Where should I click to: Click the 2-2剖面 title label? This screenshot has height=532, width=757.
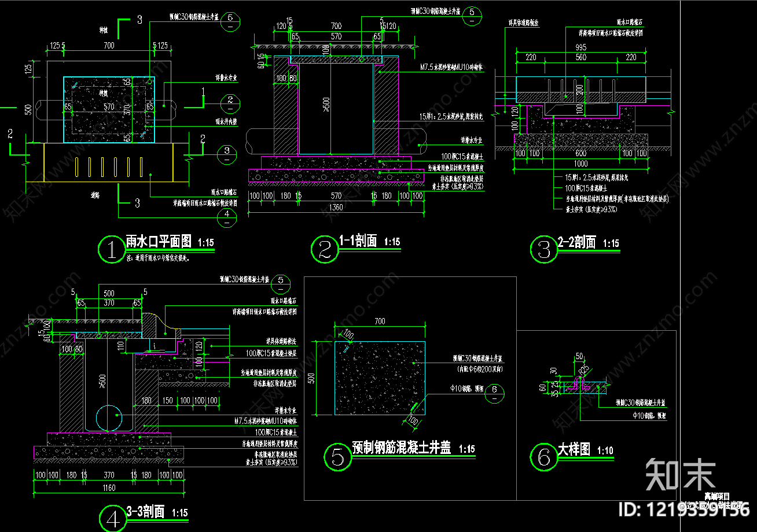[576, 242]
